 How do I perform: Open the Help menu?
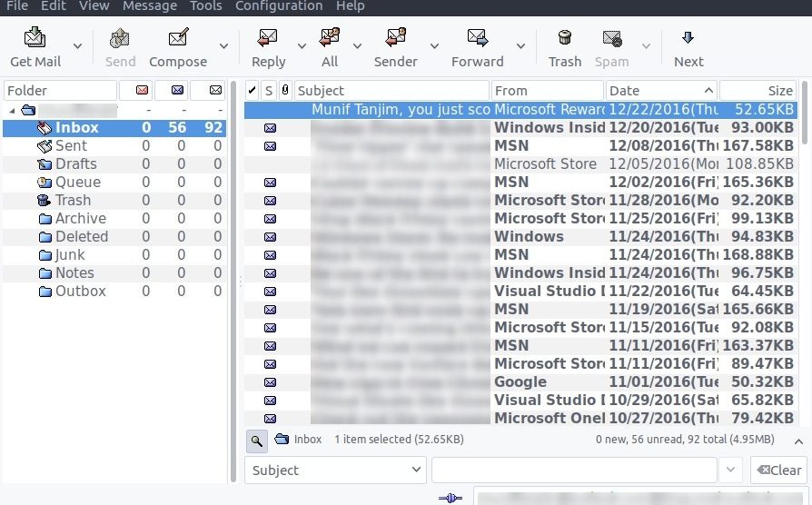coord(350,5)
